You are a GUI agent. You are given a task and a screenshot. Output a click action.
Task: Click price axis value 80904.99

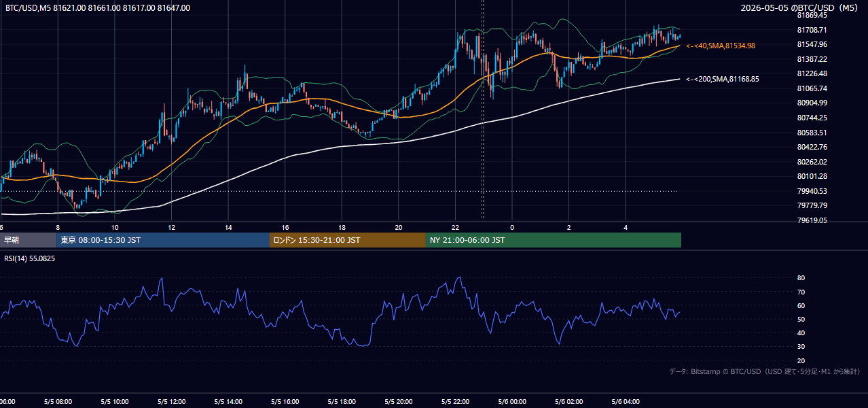tap(812, 103)
